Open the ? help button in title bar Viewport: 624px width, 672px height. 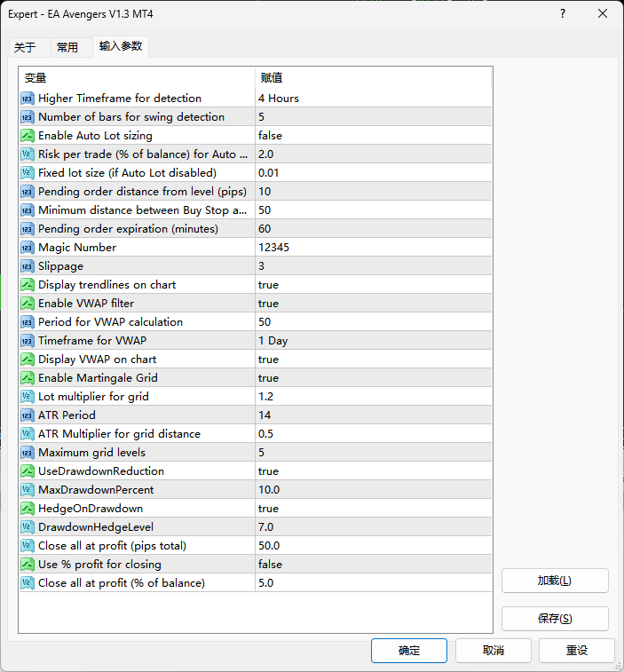tap(563, 13)
